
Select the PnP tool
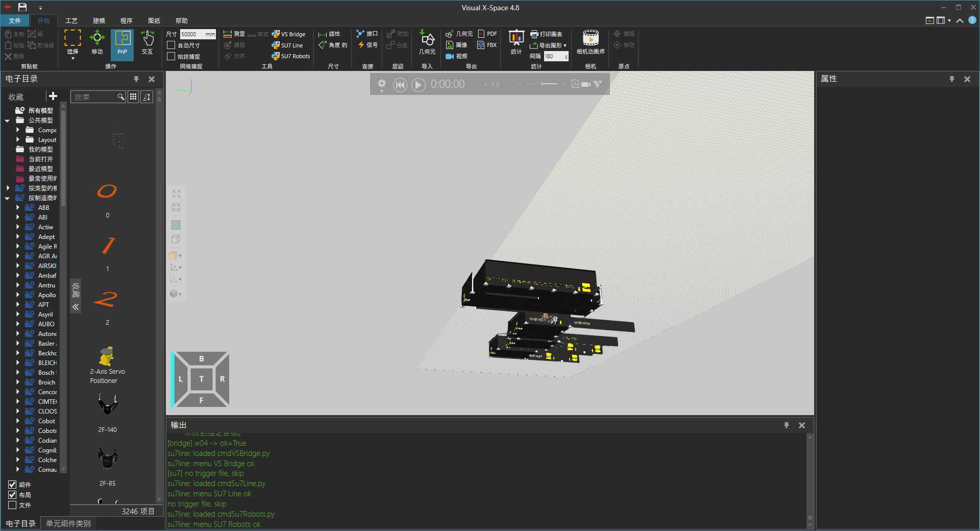point(122,44)
